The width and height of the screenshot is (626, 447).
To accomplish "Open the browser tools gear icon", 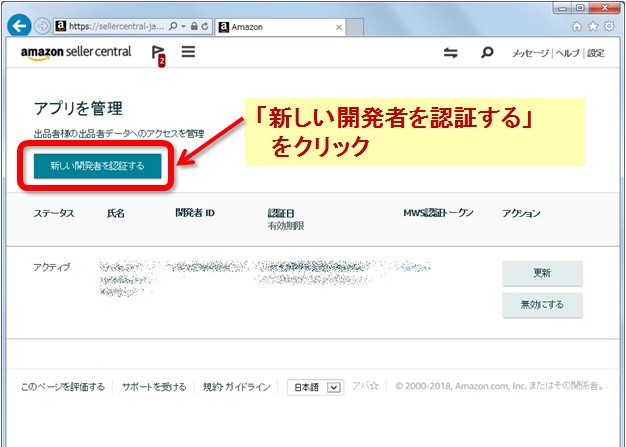I will (608, 27).
